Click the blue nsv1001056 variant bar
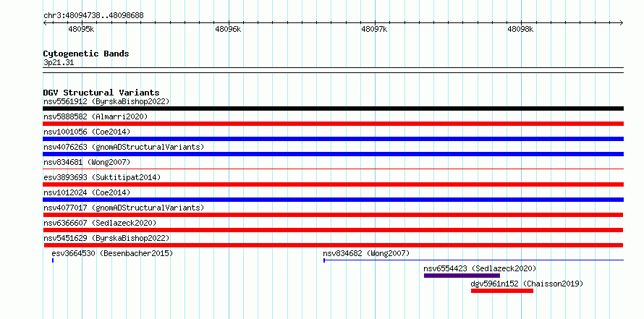Viewport: 644px width, 319px height. (x=333, y=139)
